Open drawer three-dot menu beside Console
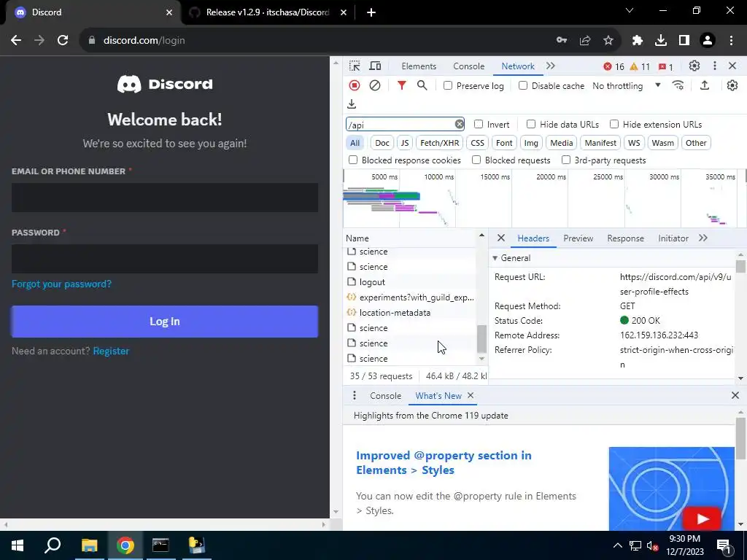 [x=354, y=396]
